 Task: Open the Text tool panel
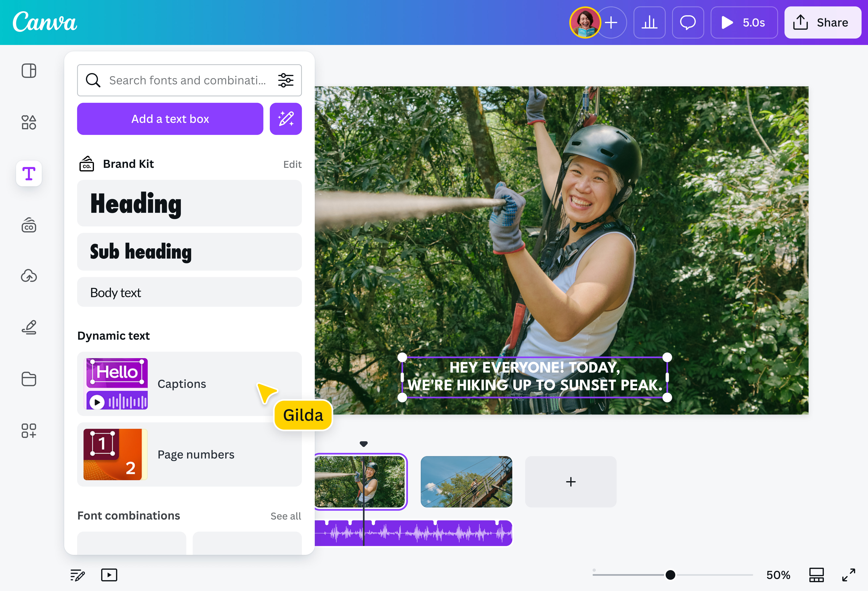[x=29, y=173]
